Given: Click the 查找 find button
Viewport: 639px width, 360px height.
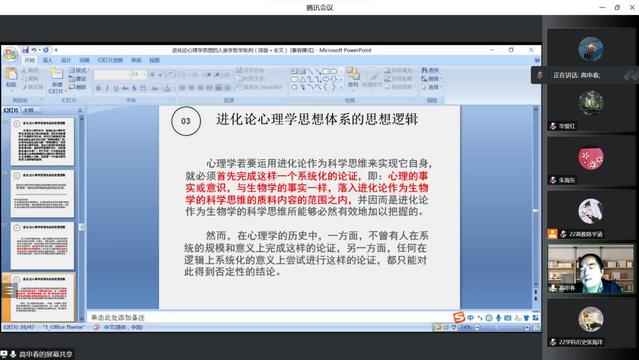Looking at the screenshot, I should (430, 71).
